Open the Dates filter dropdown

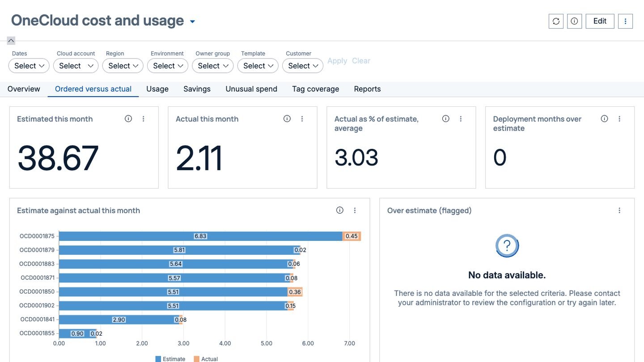(x=29, y=66)
